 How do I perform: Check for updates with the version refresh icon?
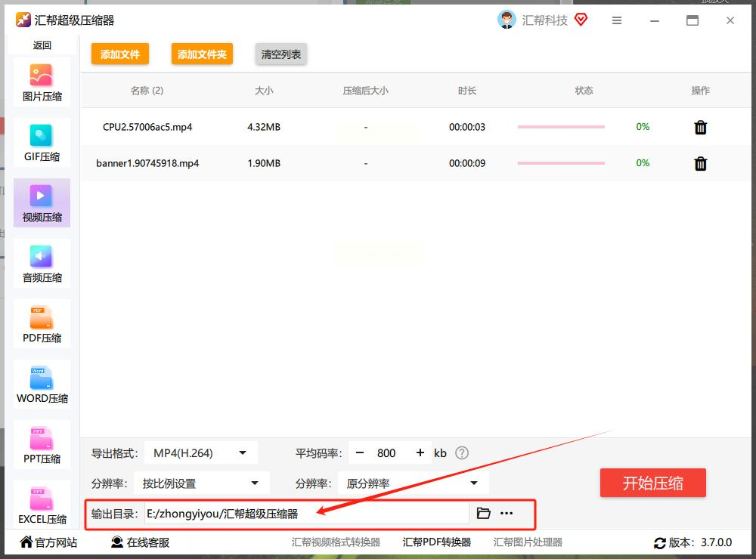pyautogui.click(x=659, y=543)
